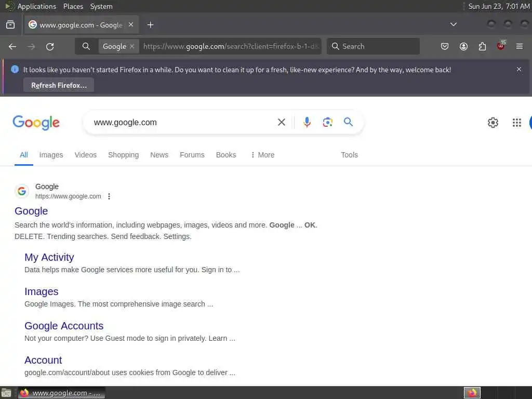
Task: Select Firefox window in bottom taskbar
Action: point(61,393)
